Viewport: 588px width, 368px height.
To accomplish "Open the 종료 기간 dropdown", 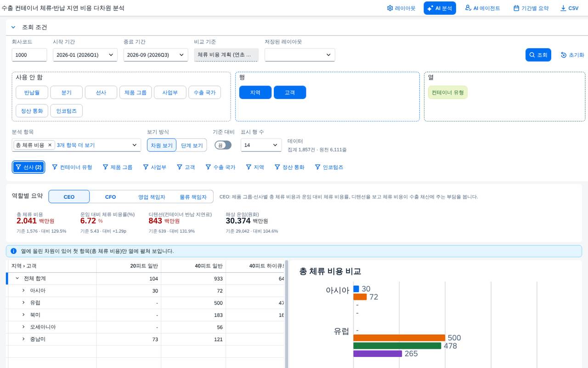I will pyautogui.click(x=156, y=55).
